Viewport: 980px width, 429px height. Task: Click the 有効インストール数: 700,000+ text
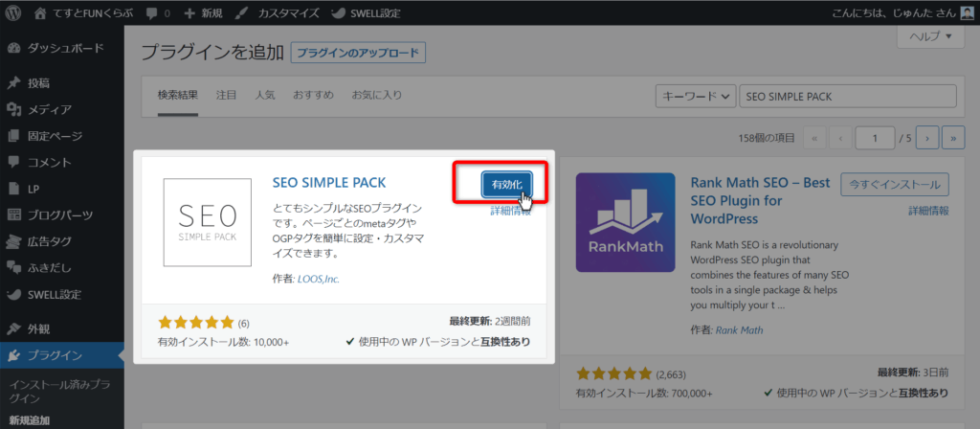click(644, 394)
